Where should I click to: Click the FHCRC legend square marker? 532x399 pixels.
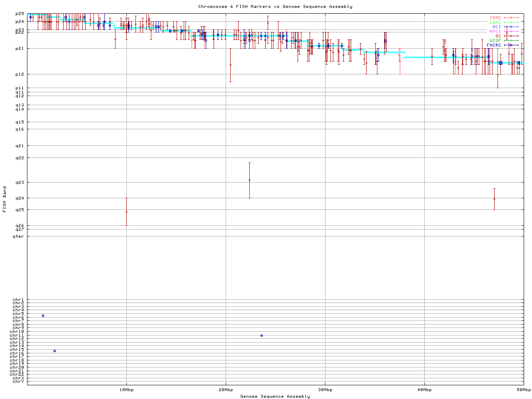coord(511,45)
